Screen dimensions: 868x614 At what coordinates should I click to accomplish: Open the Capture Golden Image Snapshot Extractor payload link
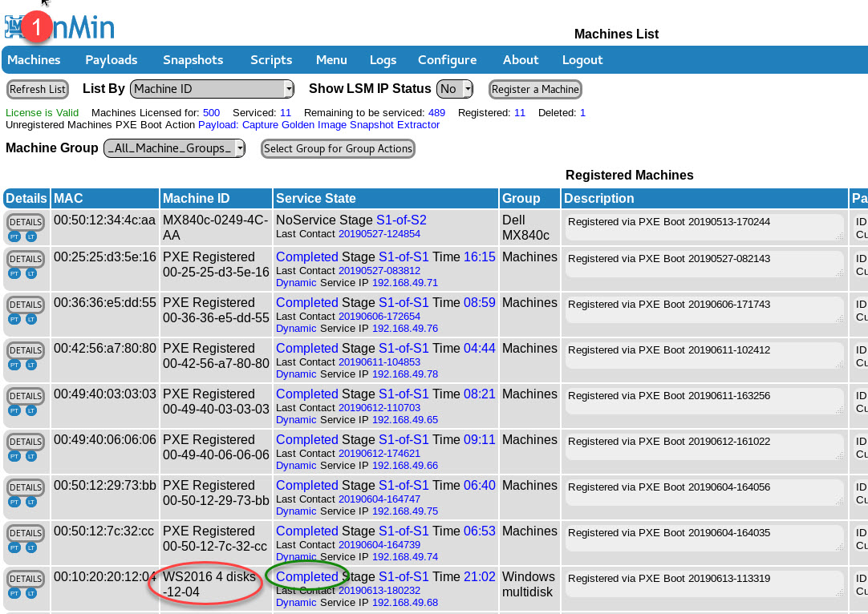340,125
